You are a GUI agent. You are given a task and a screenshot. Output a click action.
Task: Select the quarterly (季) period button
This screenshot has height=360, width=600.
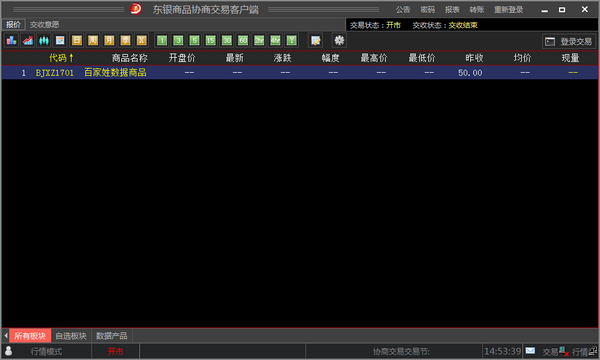click(x=126, y=40)
